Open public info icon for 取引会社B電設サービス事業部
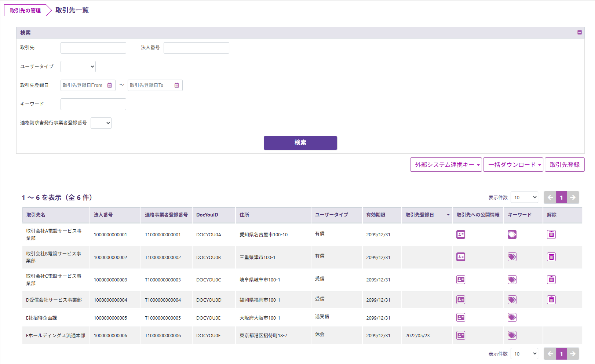Screen dimensions: 595x364 point(461,257)
